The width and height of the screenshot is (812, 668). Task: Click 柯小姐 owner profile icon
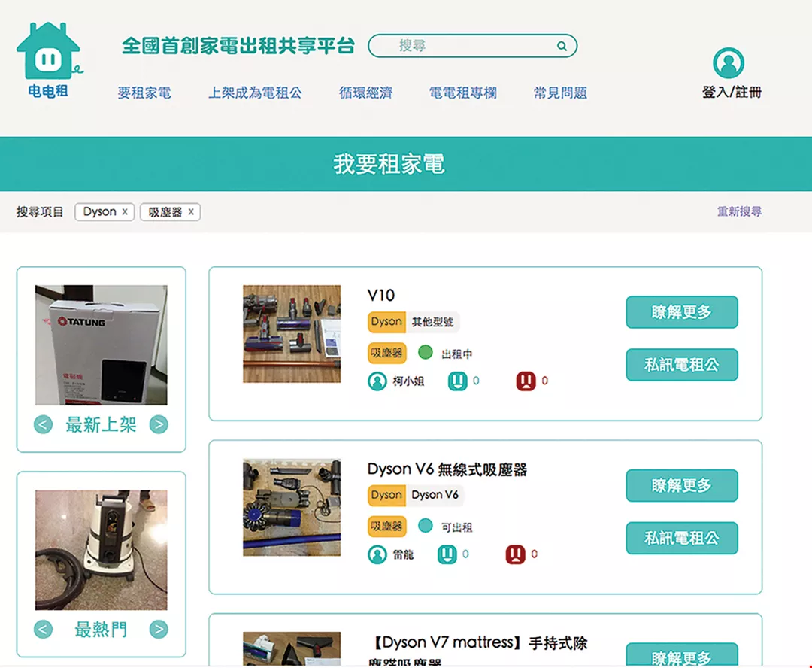377,381
